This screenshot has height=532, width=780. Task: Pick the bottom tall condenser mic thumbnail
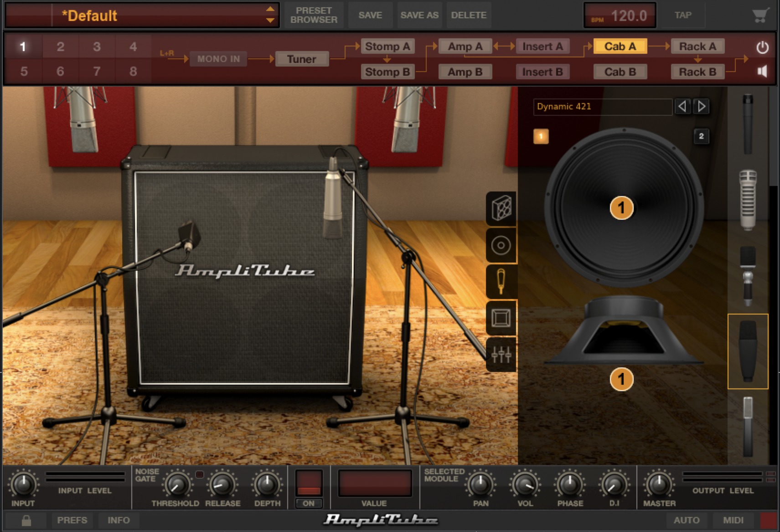coord(748,426)
